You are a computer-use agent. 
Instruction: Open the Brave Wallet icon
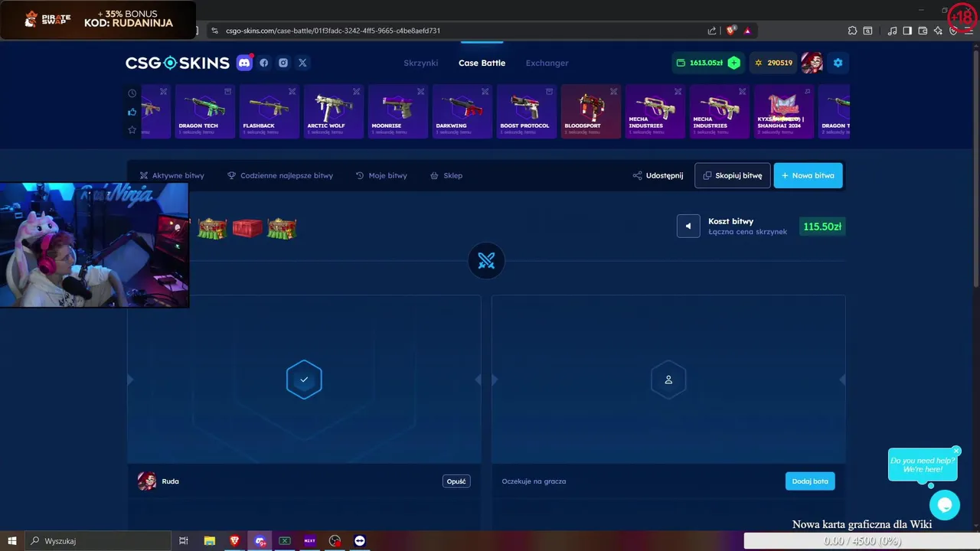tap(923, 31)
